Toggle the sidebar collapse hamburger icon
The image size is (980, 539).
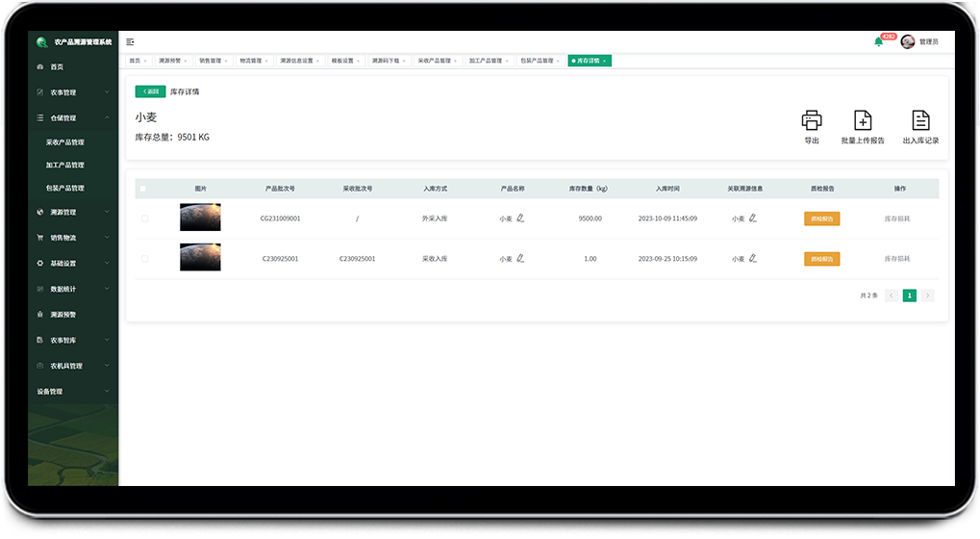pyautogui.click(x=130, y=42)
